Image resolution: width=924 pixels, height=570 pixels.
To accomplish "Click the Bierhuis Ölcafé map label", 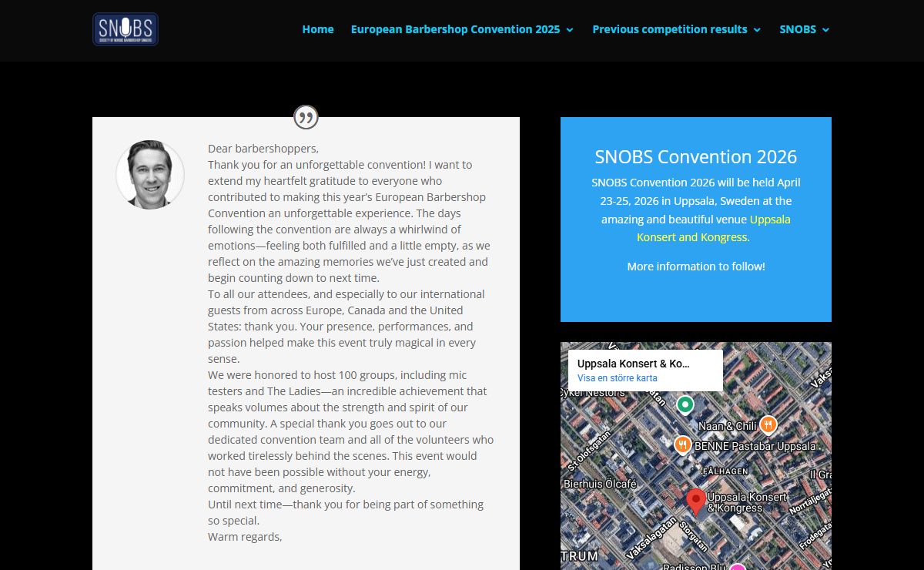I will click(599, 484).
